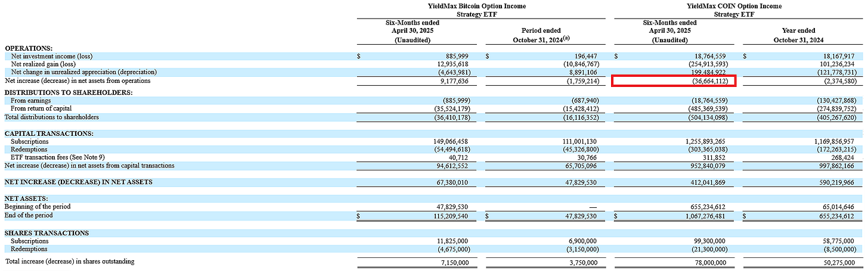The height and width of the screenshot is (274, 868).
Task: Click the redemptions value (54,494,618)
Action: coord(450,149)
